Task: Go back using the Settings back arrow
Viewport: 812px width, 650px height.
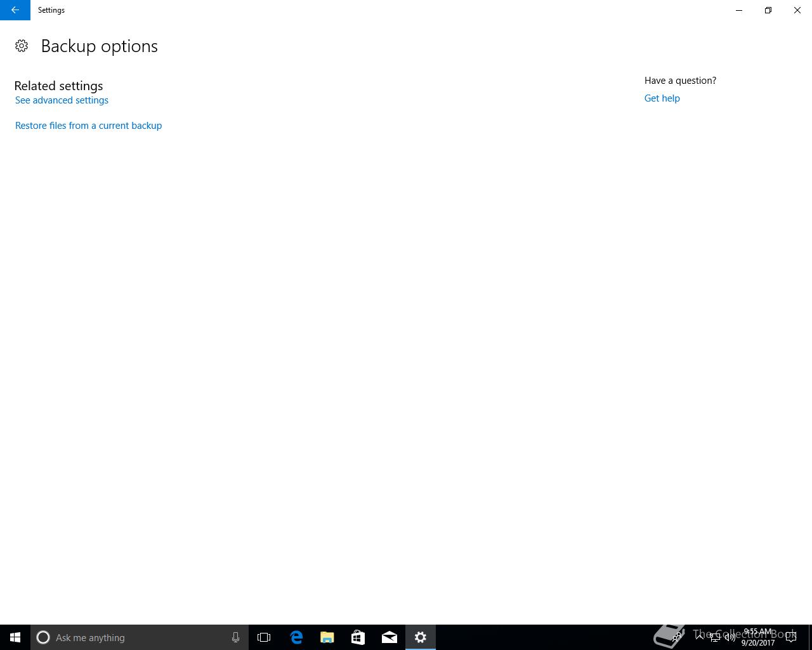Action: pyautogui.click(x=15, y=10)
